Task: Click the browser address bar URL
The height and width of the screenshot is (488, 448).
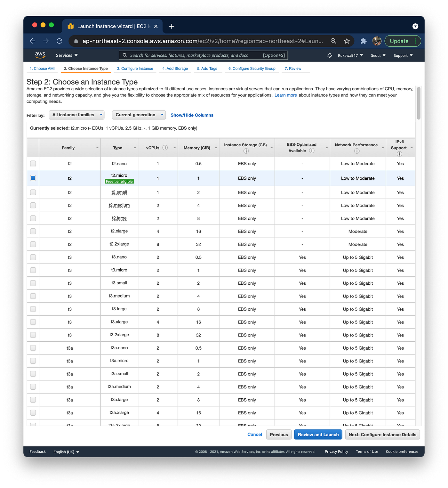Action: [203, 41]
